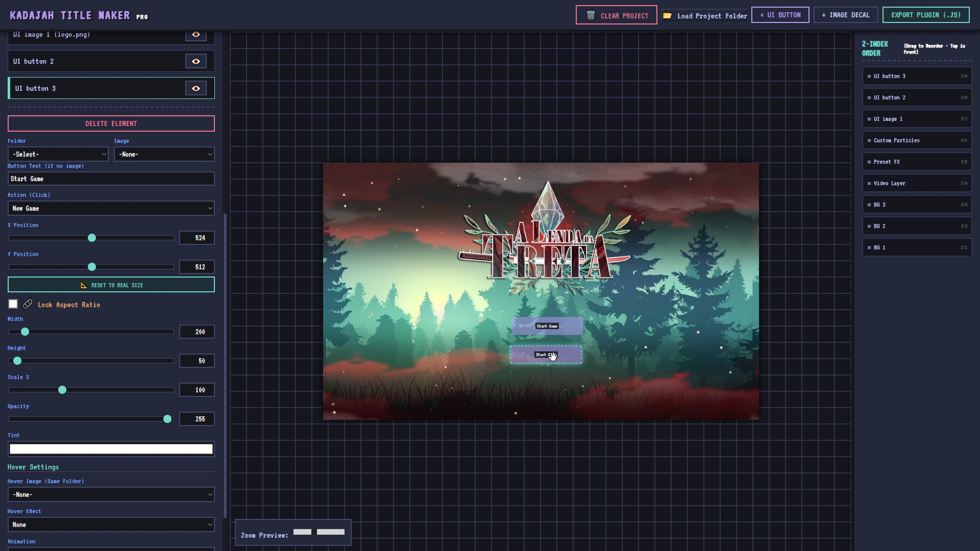Add an Image Decal
The height and width of the screenshot is (551, 980).
(x=846, y=15)
